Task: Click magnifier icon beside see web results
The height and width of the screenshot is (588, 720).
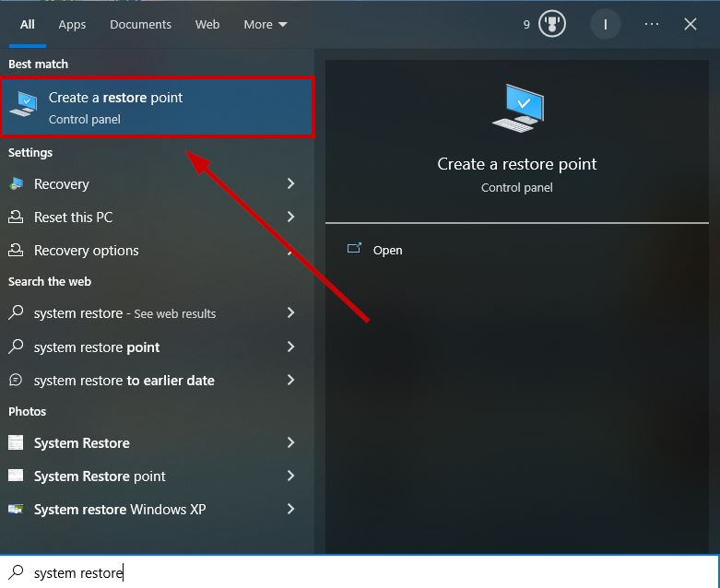Action: (x=16, y=312)
